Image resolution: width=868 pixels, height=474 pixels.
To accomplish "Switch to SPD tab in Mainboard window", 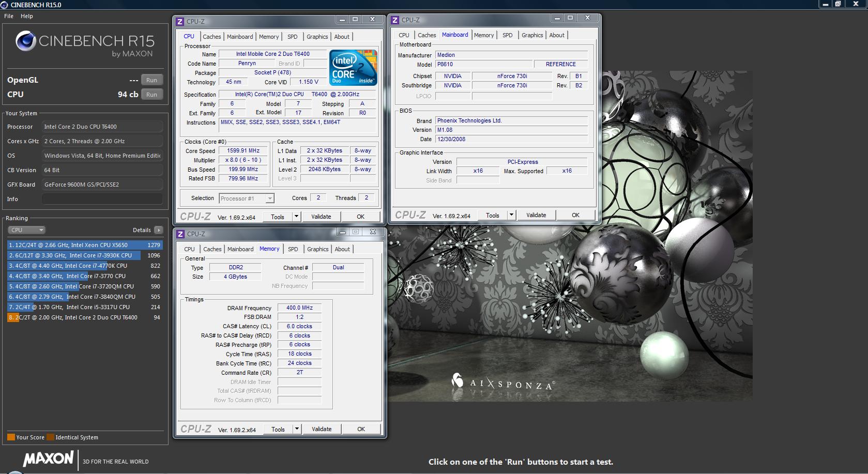I will (x=508, y=35).
